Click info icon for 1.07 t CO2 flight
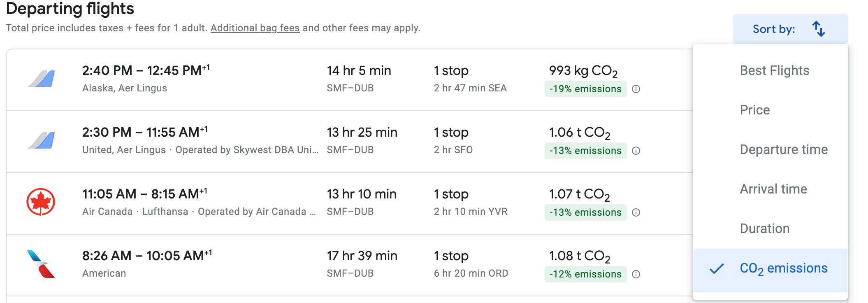Screen dimensions: 868x303 point(636,212)
